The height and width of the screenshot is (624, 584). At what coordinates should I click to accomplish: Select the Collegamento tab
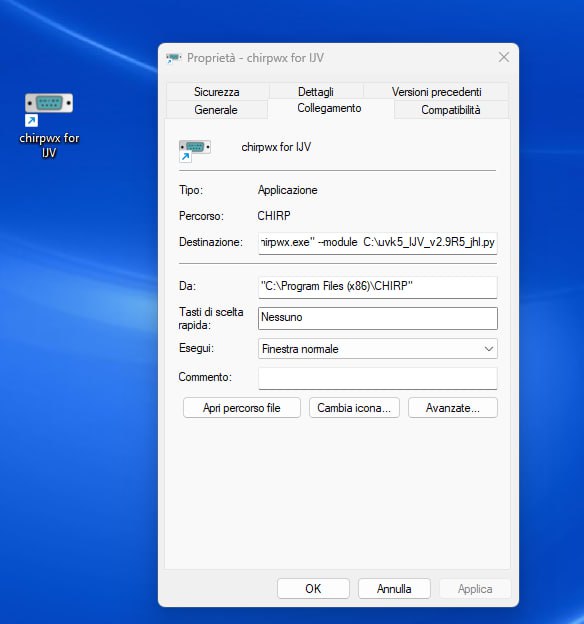pyautogui.click(x=329, y=108)
